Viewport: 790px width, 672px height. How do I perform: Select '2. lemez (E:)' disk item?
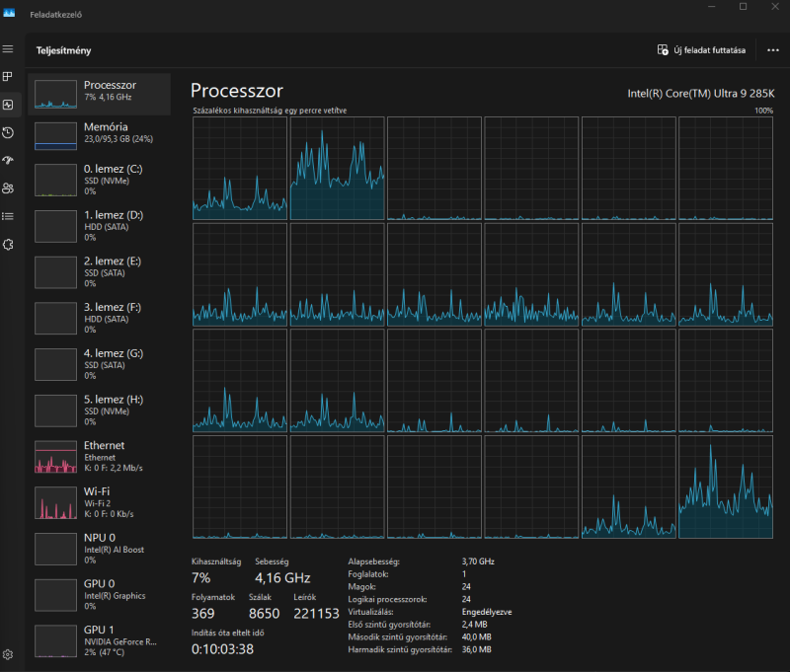click(100, 271)
